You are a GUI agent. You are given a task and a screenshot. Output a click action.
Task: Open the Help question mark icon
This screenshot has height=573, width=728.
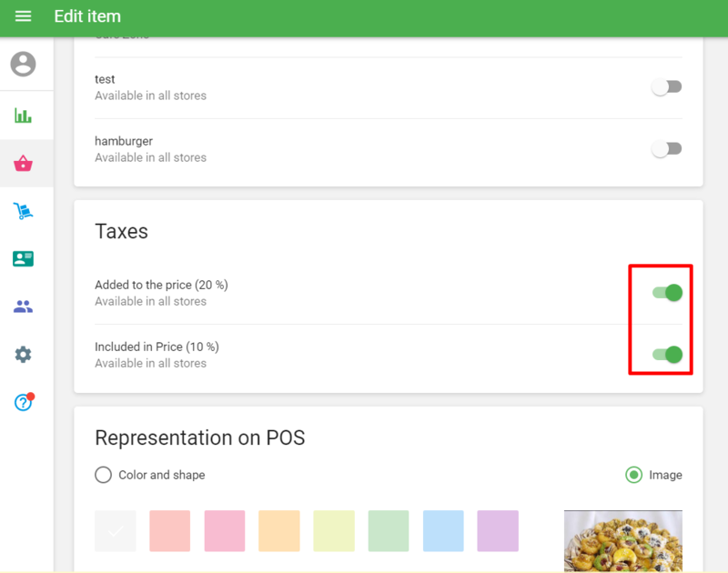[24, 402]
